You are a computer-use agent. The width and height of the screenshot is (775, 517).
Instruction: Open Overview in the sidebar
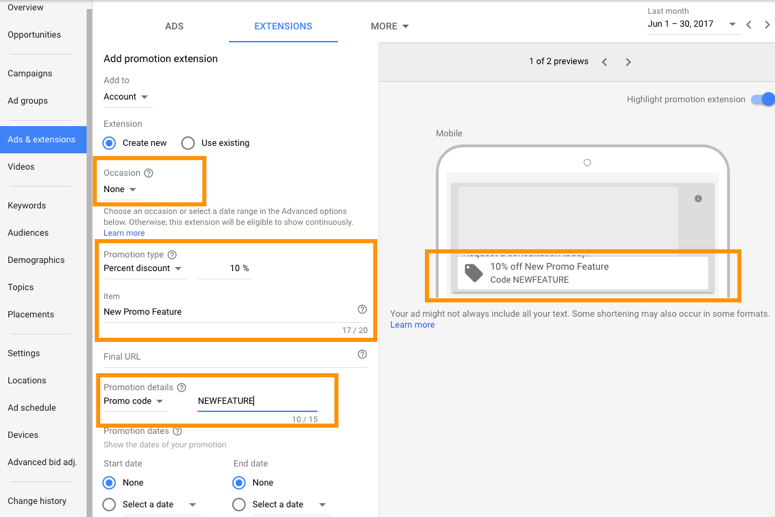[x=26, y=7]
